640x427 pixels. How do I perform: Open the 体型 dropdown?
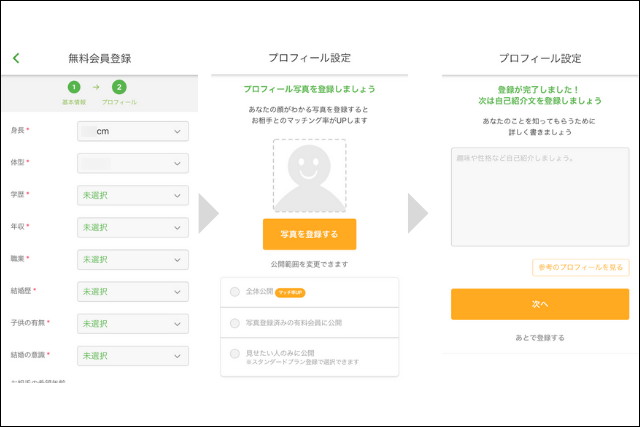click(x=133, y=163)
